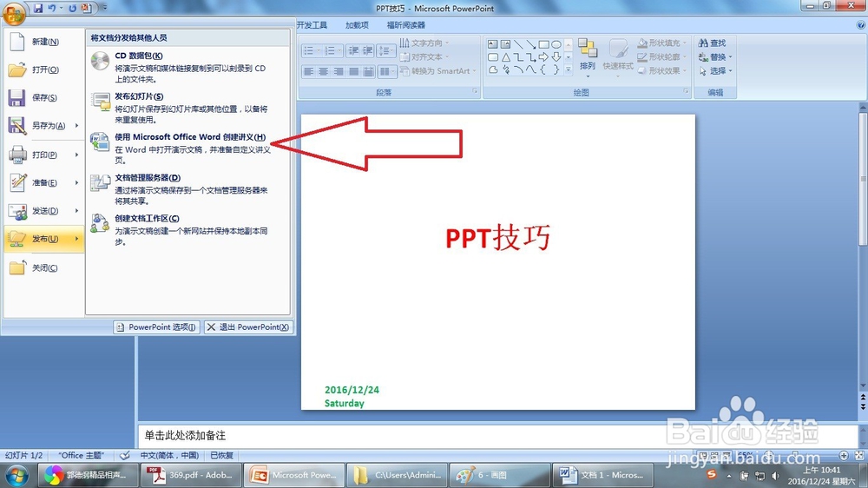Open the quick access toolbar customize arrow
The image size is (868, 488).
pos(105,9)
